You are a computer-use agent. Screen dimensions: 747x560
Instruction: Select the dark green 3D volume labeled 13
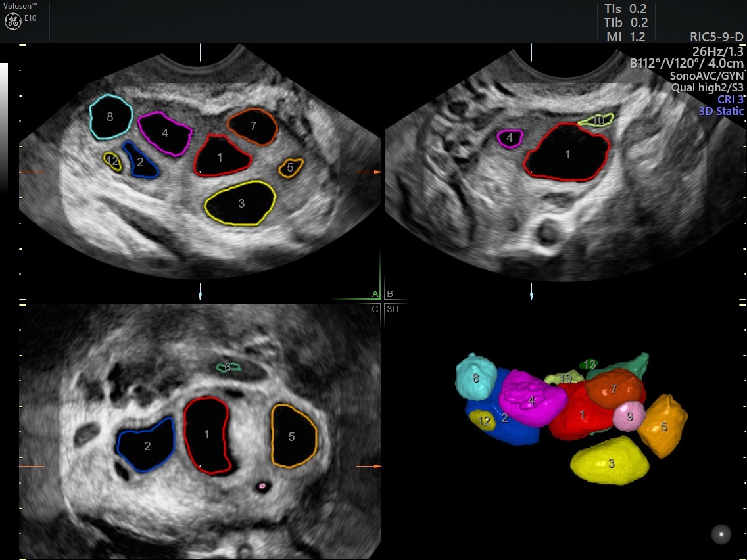click(x=589, y=364)
